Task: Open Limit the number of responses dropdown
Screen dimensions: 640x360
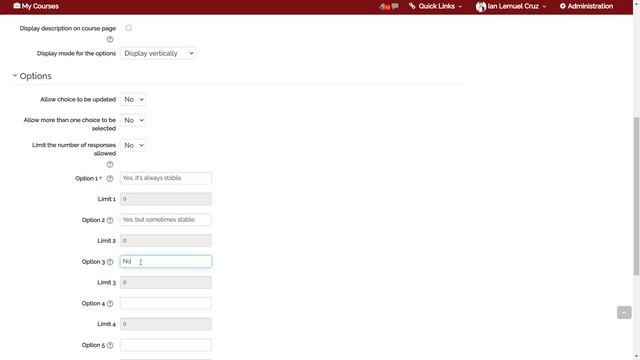Action: click(x=133, y=145)
